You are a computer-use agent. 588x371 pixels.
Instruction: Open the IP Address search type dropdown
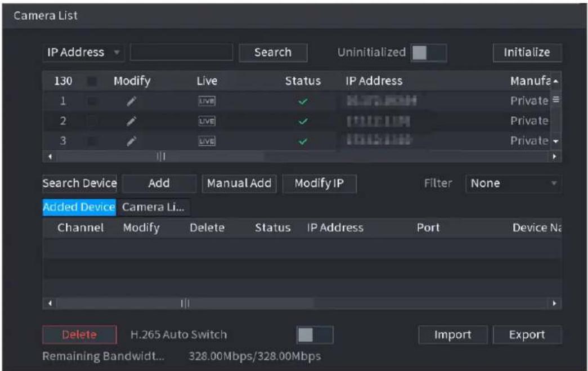point(83,52)
